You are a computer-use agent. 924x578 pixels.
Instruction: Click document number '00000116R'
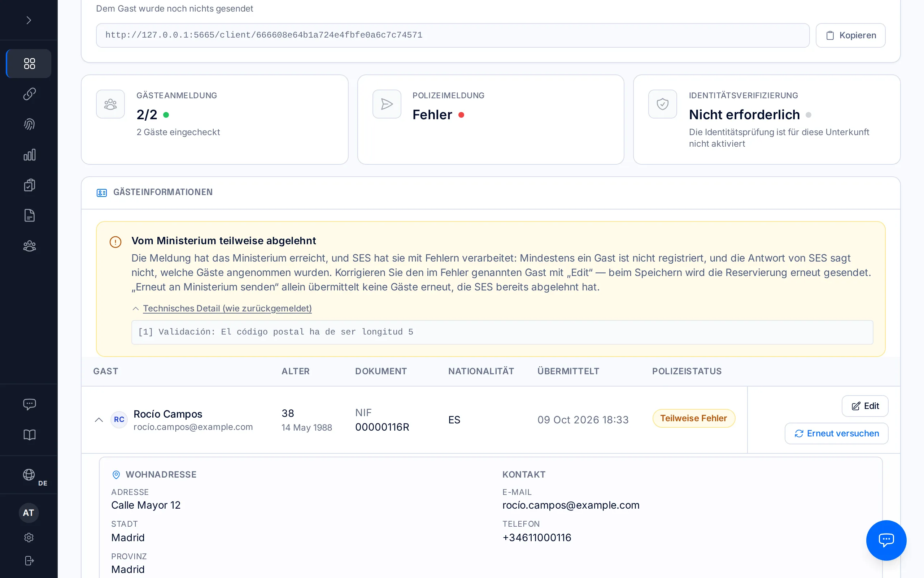(382, 427)
